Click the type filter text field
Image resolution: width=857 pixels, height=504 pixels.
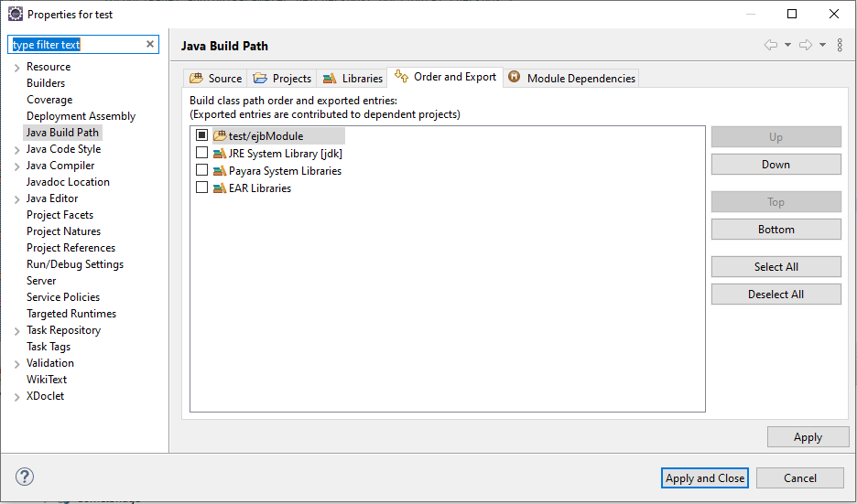pyautogui.click(x=77, y=45)
